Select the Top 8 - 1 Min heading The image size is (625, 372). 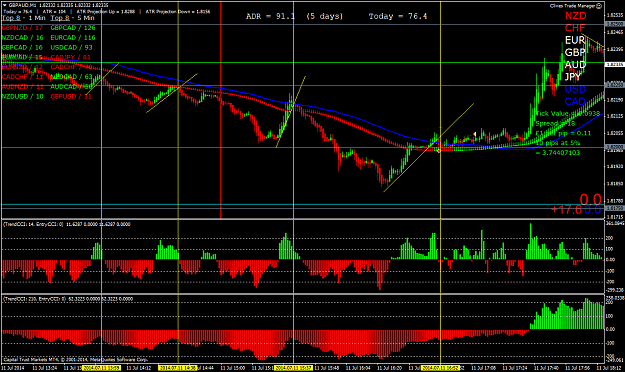[24, 18]
